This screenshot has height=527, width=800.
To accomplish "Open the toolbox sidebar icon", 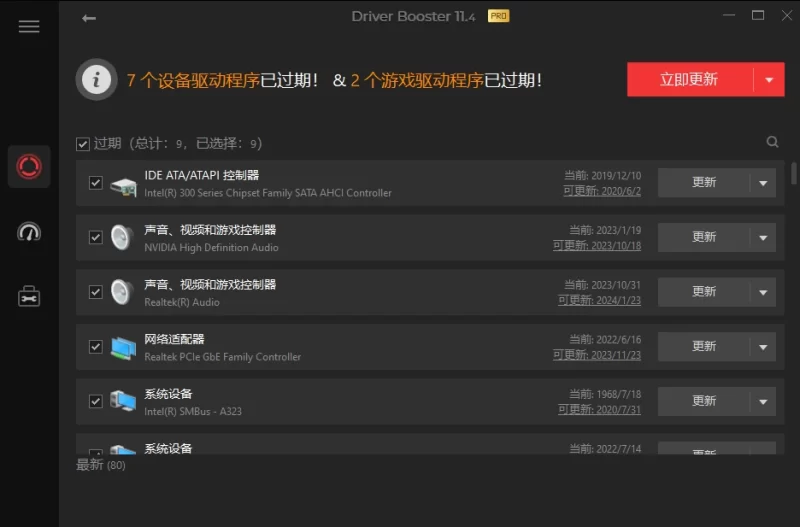I will tap(29, 296).
